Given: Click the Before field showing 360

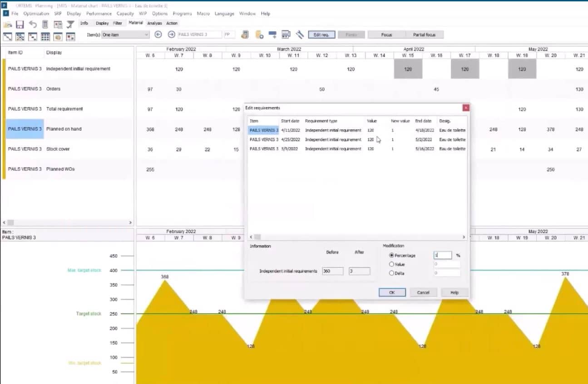Looking at the screenshot, I should [x=333, y=271].
